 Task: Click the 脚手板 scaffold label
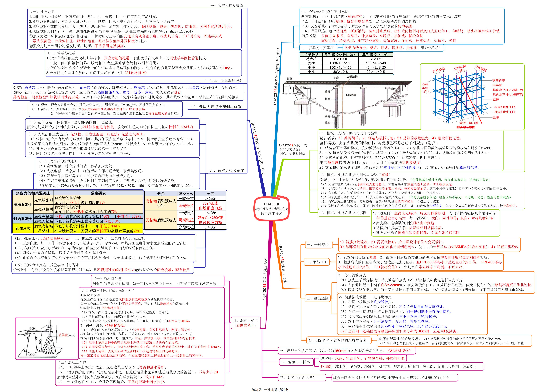coord(497,85)
